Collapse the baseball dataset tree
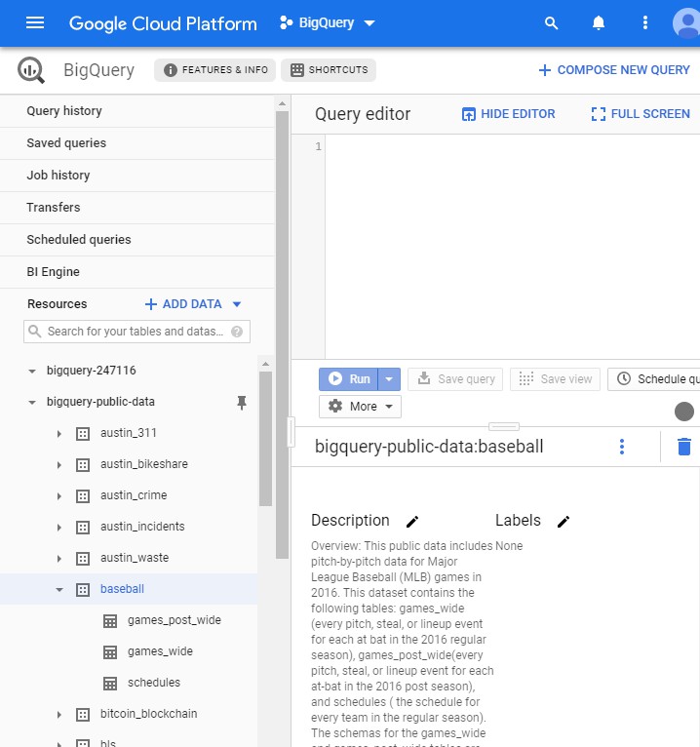Viewport: 700px width, 747px height. 59,589
